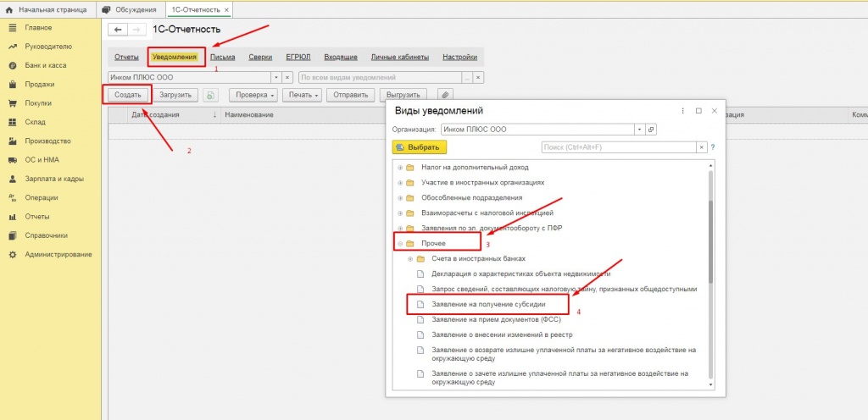Select Заявление о внесении изменений в реестр
868x420 pixels.
point(502,334)
